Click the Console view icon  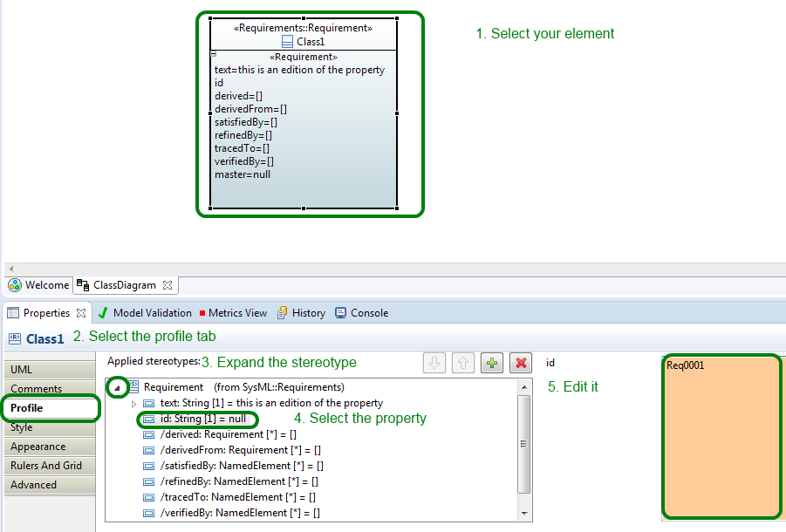pos(340,313)
